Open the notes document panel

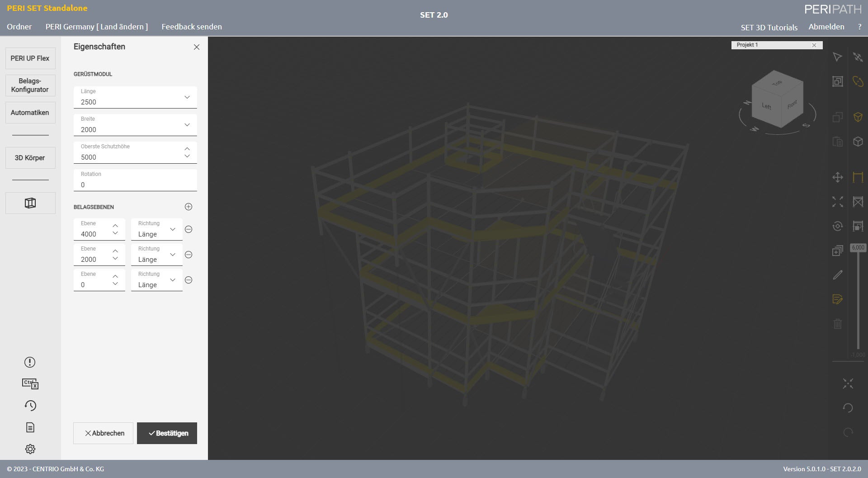coord(30,427)
